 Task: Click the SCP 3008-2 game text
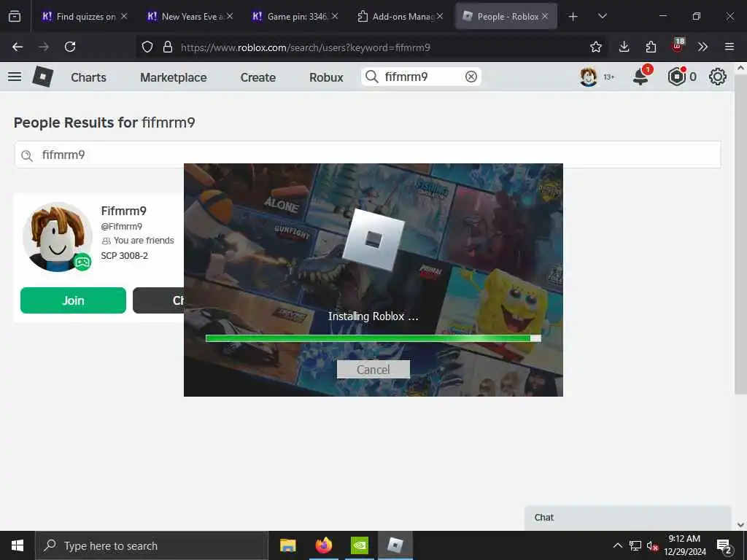pos(124,256)
